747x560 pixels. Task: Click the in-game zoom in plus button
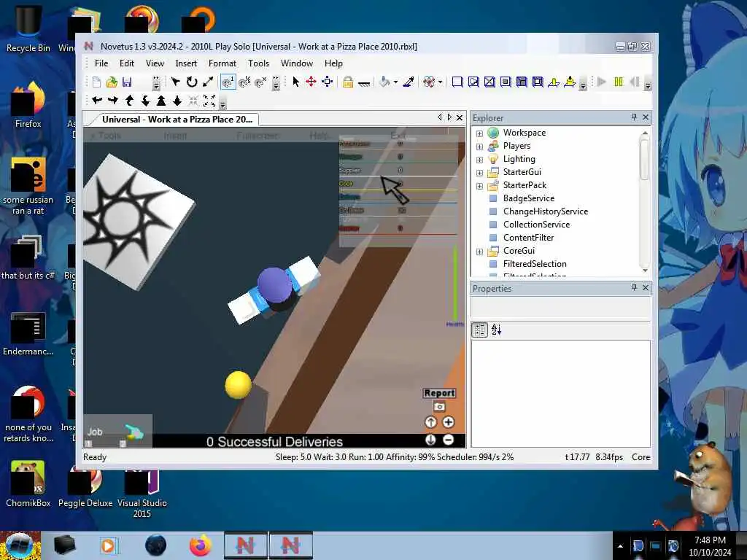[449, 422]
